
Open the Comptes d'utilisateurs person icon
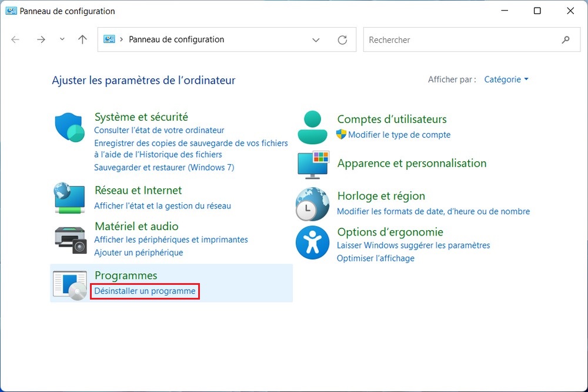click(x=312, y=128)
